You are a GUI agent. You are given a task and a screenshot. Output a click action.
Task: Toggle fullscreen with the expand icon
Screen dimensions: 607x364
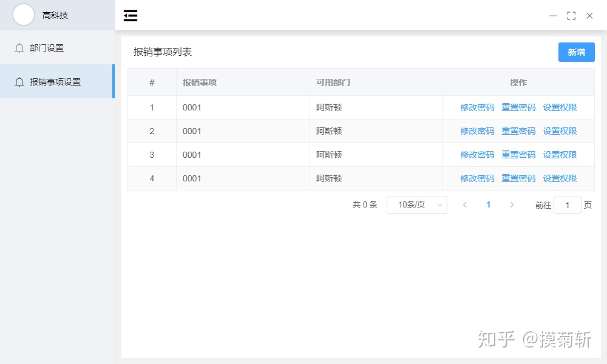[x=571, y=16]
